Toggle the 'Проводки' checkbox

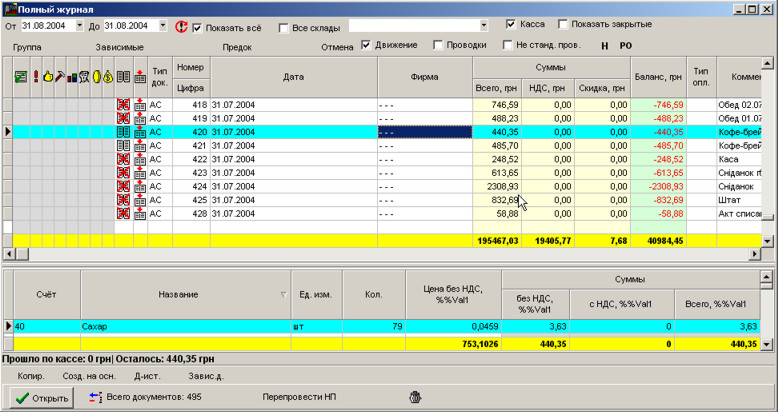tap(439, 45)
